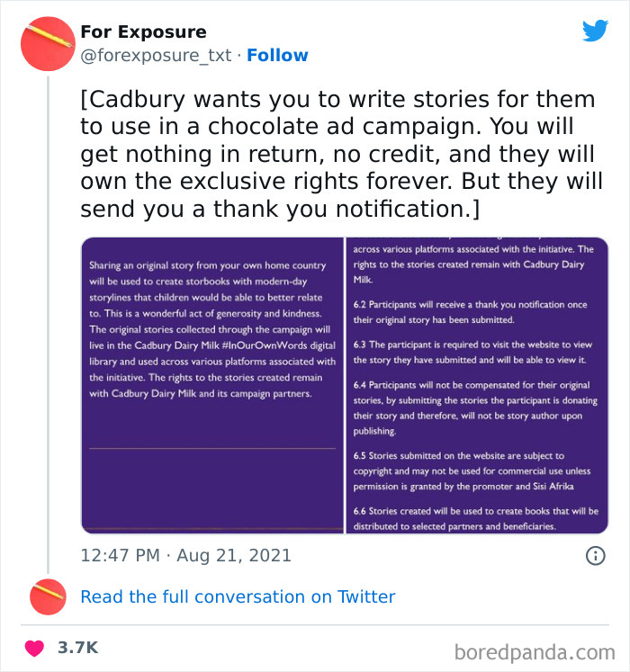This screenshot has width=630, height=672.
Task: Click the small avatar beside the conversation link
Action: [x=48, y=597]
